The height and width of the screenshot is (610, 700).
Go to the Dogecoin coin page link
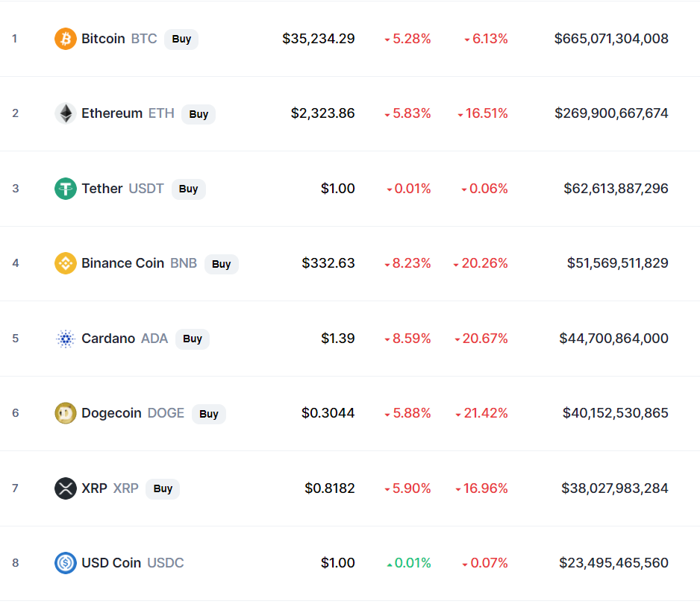(111, 413)
